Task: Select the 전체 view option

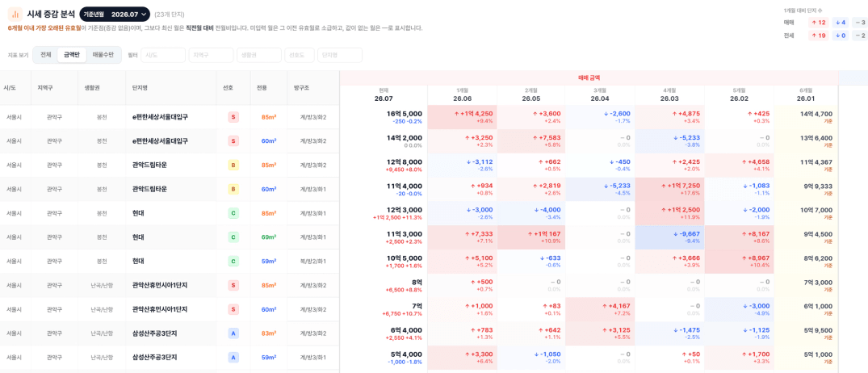Action: click(46, 55)
